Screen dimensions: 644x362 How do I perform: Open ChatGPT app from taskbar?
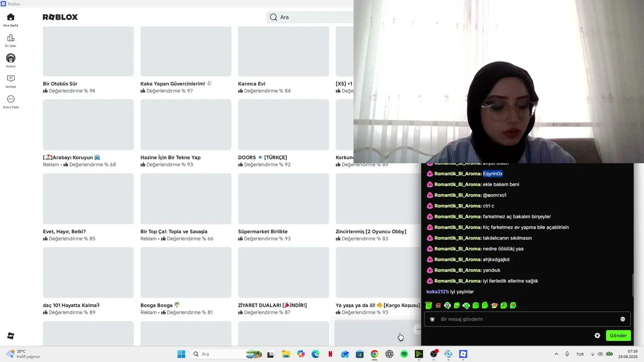tap(389, 354)
